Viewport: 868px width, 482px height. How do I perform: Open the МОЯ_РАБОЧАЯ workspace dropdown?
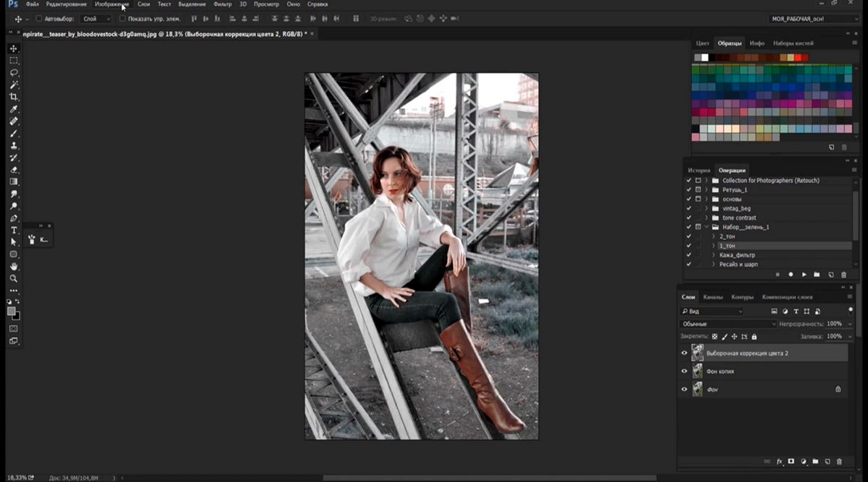[x=814, y=19]
